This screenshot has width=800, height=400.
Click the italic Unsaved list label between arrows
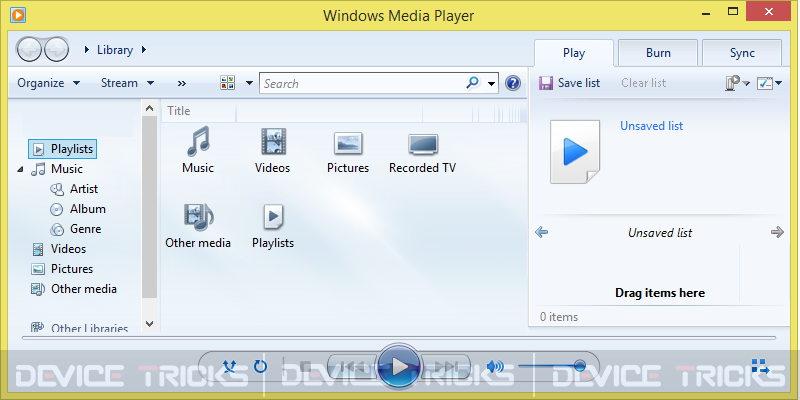(660, 233)
